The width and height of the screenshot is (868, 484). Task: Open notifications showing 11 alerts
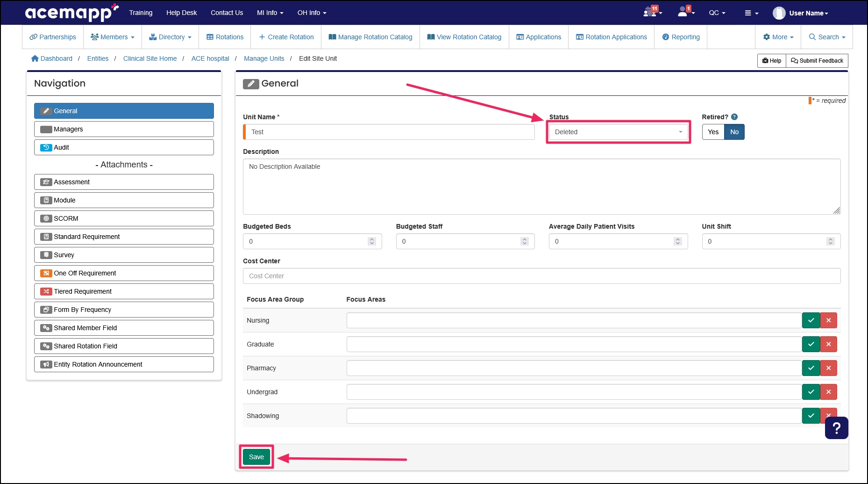(x=651, y=13)
